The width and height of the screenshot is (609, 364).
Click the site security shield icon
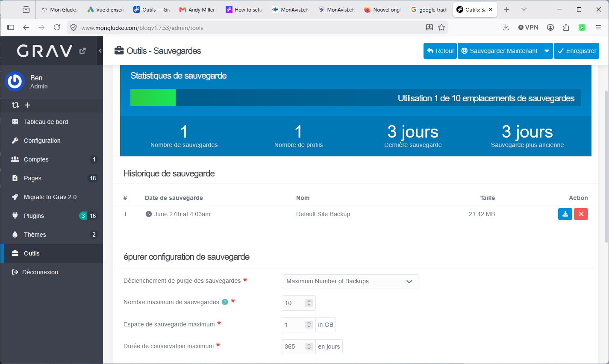74,27
